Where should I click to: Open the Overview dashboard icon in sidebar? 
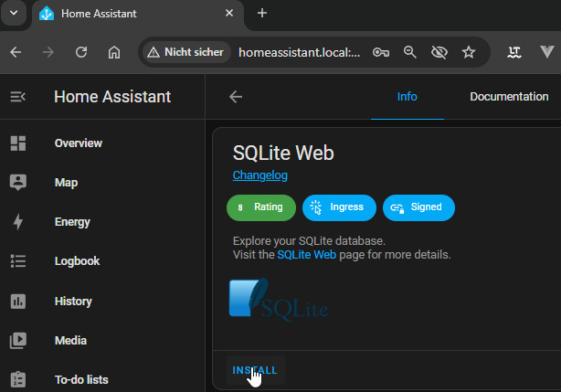[x=17, y=143]
